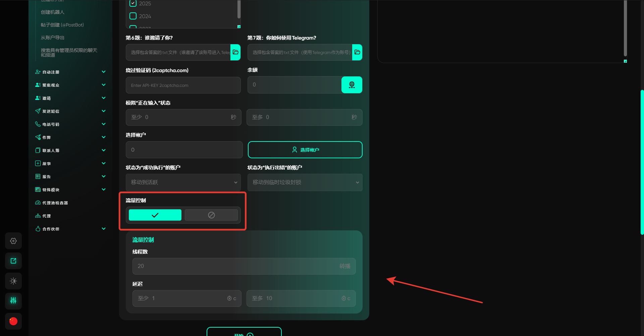Browse file for question 7 answers

[x=357, y=52]
